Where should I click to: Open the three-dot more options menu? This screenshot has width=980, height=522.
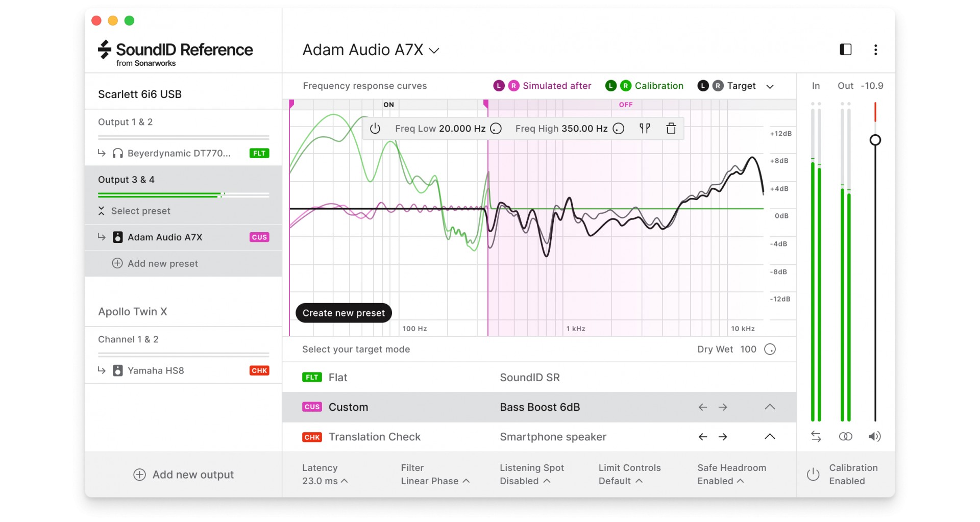(x=875, y=49)
